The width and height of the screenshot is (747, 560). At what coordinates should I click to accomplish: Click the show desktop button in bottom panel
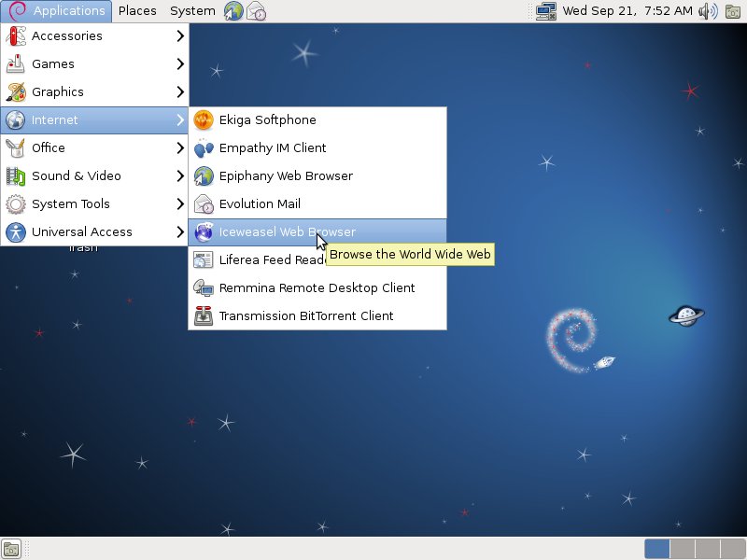11,549
